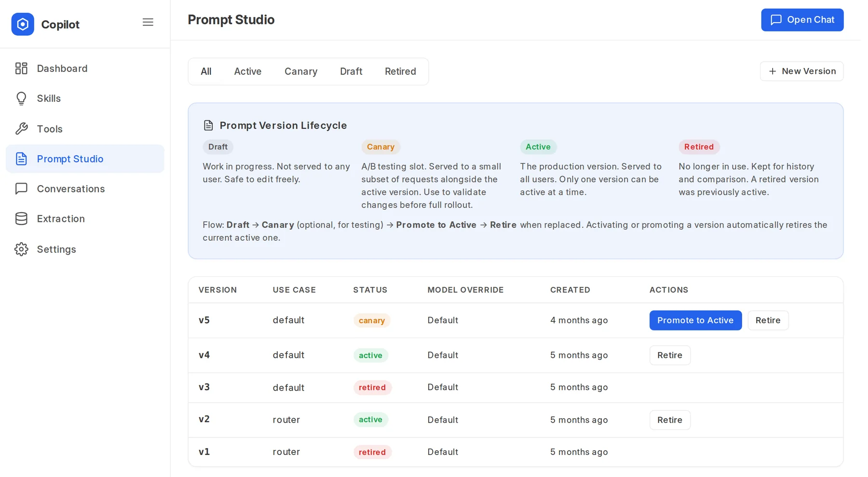Retire the v5 canary version
Screen dimensions: 868x477
(x=768, y=320)
